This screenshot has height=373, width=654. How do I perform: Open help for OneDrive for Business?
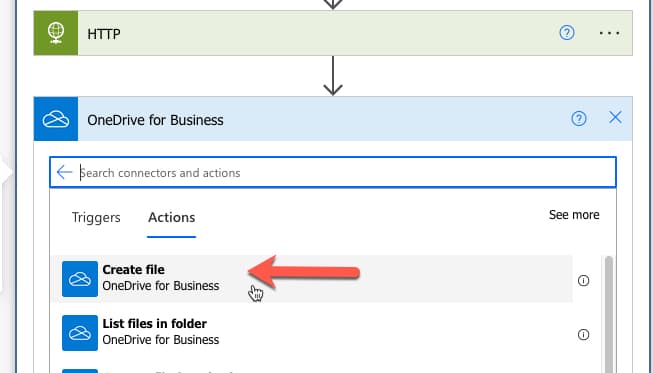click(579, 119)
